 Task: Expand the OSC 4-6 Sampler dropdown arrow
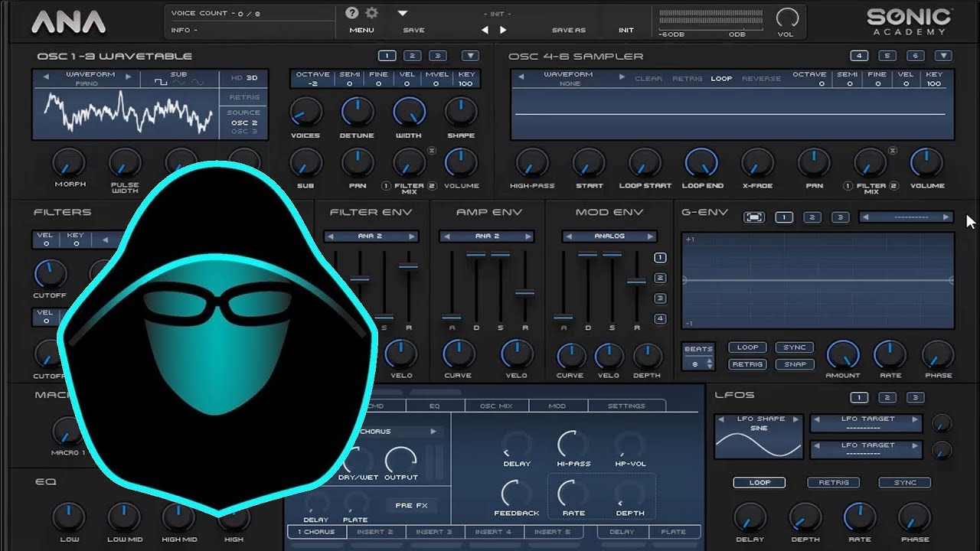tap(943, 56)
